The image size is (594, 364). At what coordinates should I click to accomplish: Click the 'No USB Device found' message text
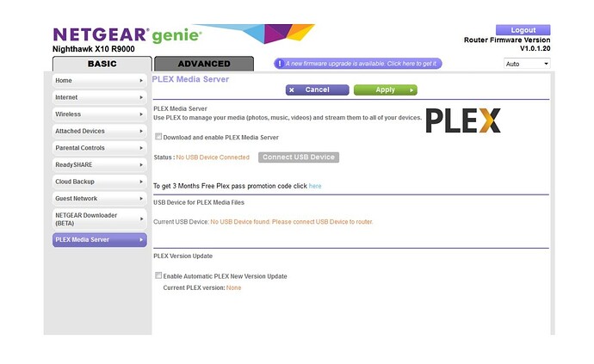(x=291, y=221)
